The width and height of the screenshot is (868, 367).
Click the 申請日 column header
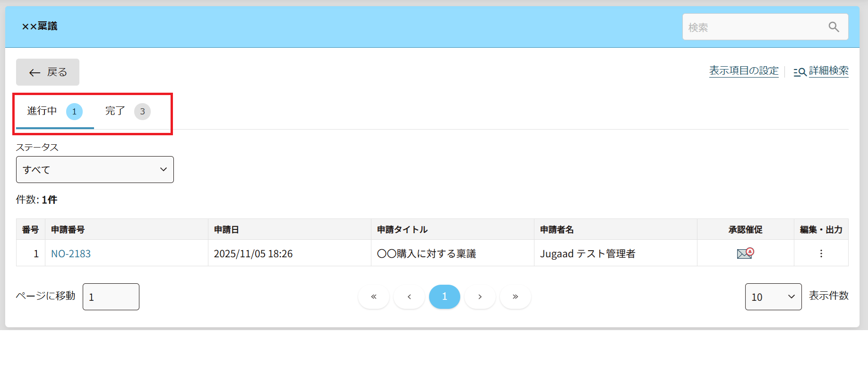pos(226,229)
